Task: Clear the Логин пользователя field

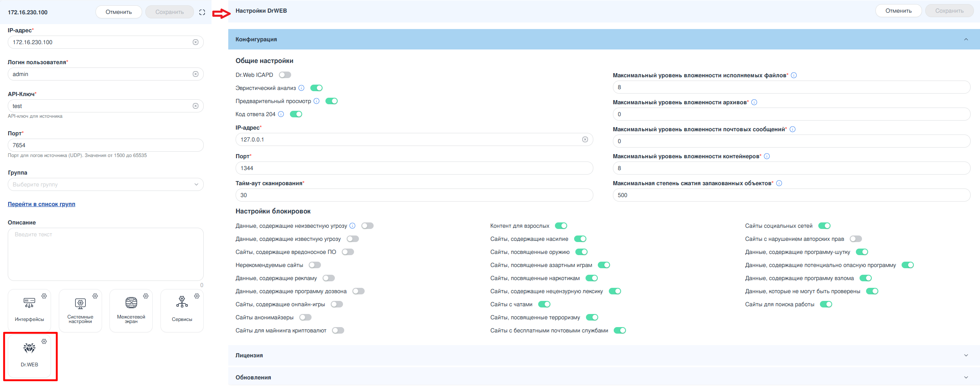Action: click(196, 74)
